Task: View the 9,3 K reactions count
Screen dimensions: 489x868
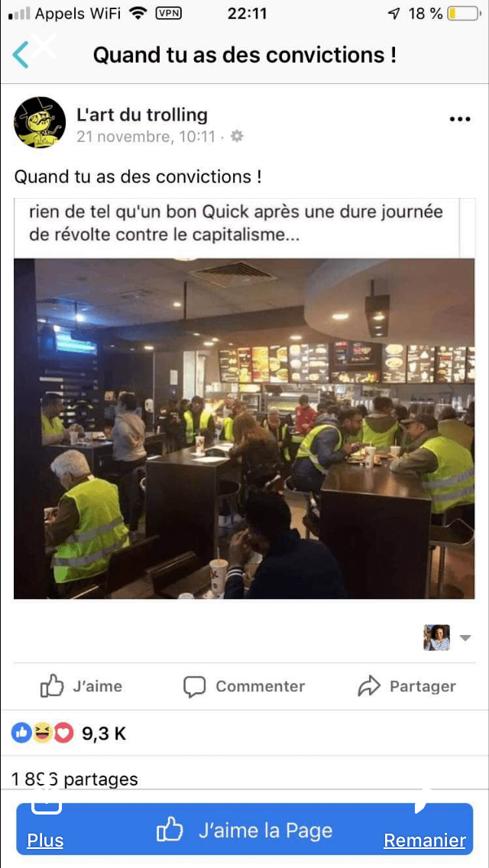Action: [x=104, y=734]
